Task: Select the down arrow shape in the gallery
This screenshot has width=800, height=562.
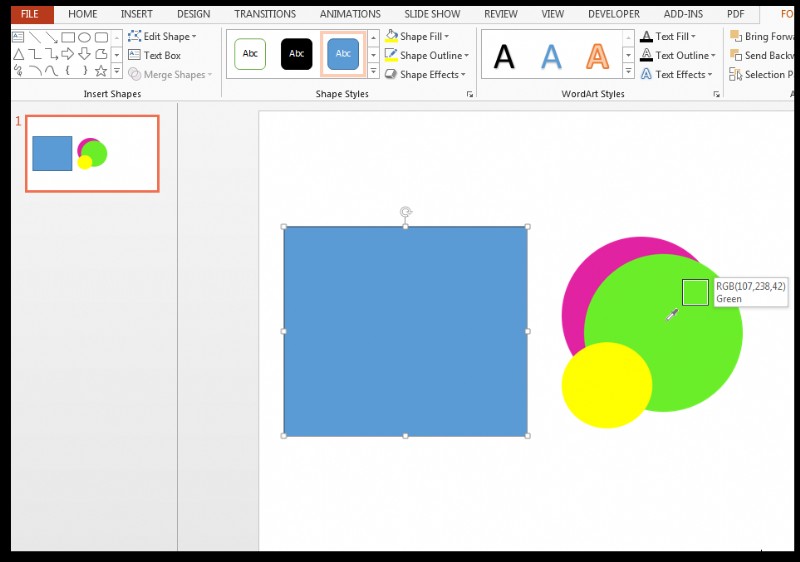Action: tap(85, 54)
